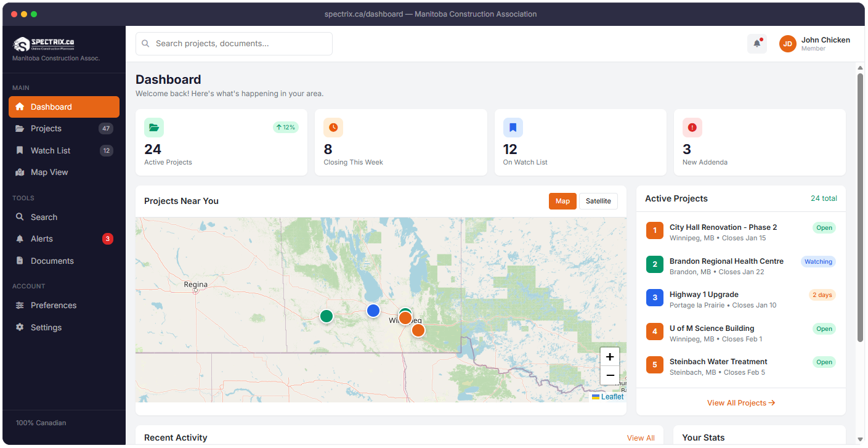Open the John Chicken profile menu
The height and width of the screenshot is (448, 868).
tap(814, 43)
